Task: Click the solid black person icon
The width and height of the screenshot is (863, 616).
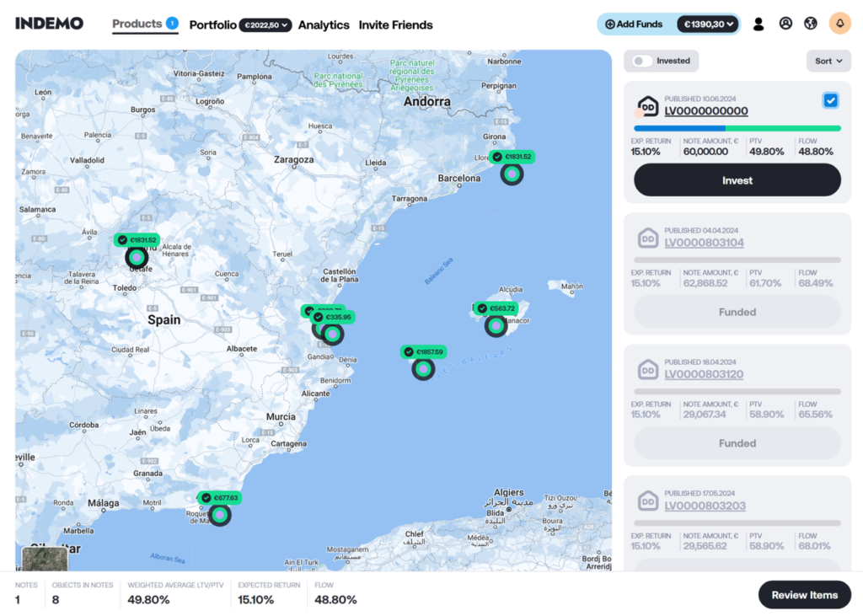Action: pyautogui.click(x=758, y=24)
